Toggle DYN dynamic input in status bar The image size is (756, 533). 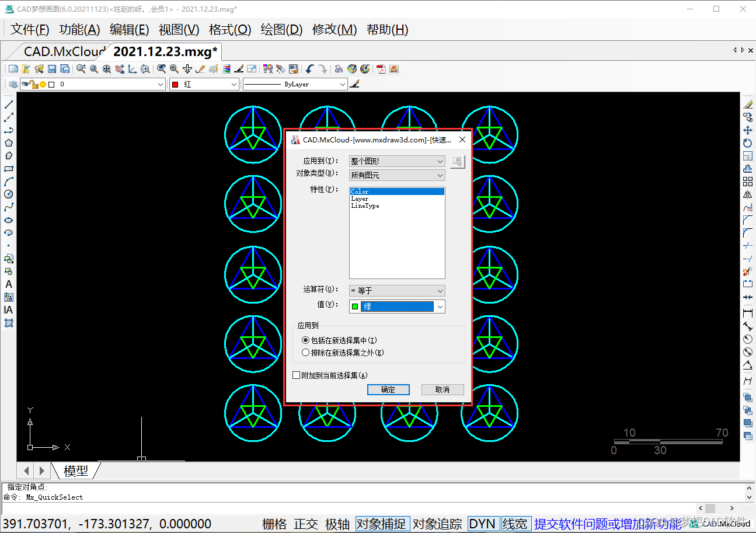tap(482, 524)
